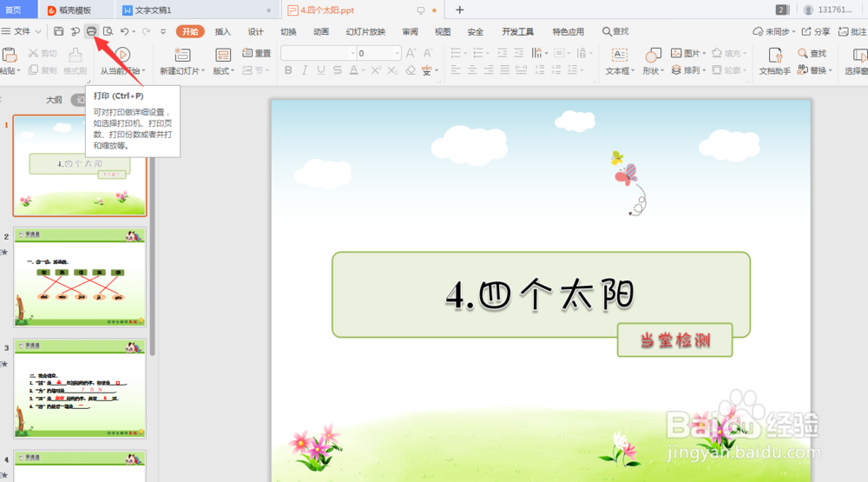Switch to the Animation (动画) tab
The image size is (868, 482).
point(321,31)
